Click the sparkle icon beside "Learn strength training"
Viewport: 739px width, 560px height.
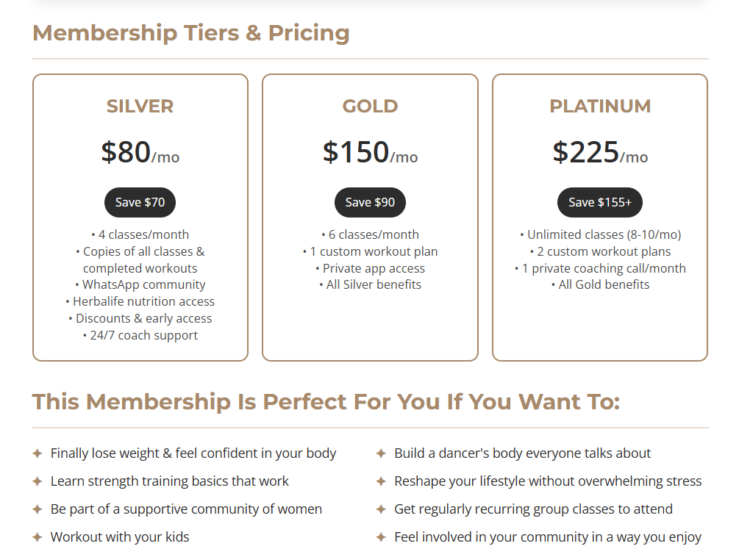click(38, 481)
